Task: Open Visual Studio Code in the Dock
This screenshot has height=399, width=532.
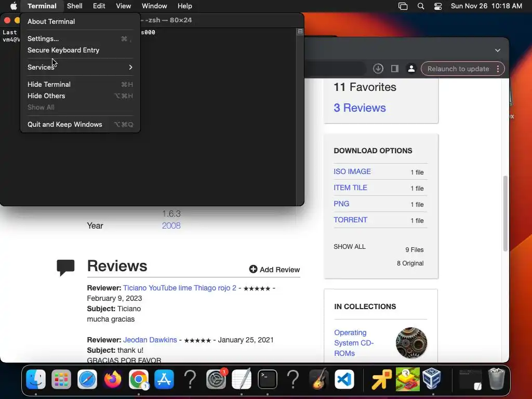Action: [344, 379]
